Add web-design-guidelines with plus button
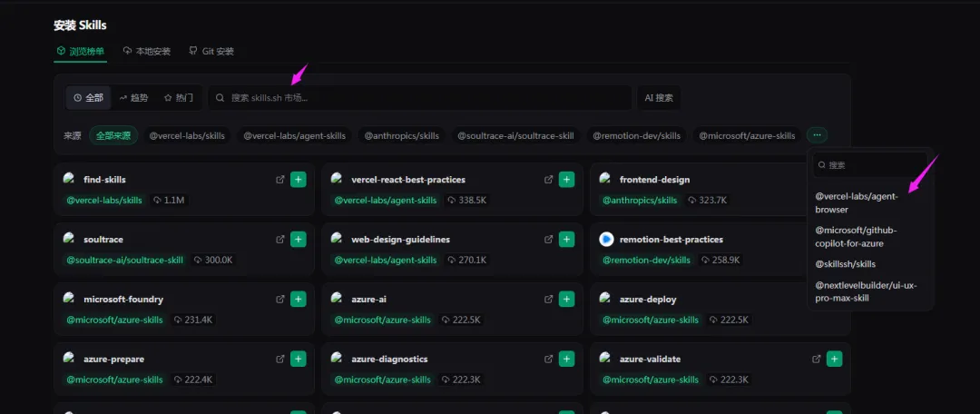 (566, 240)
